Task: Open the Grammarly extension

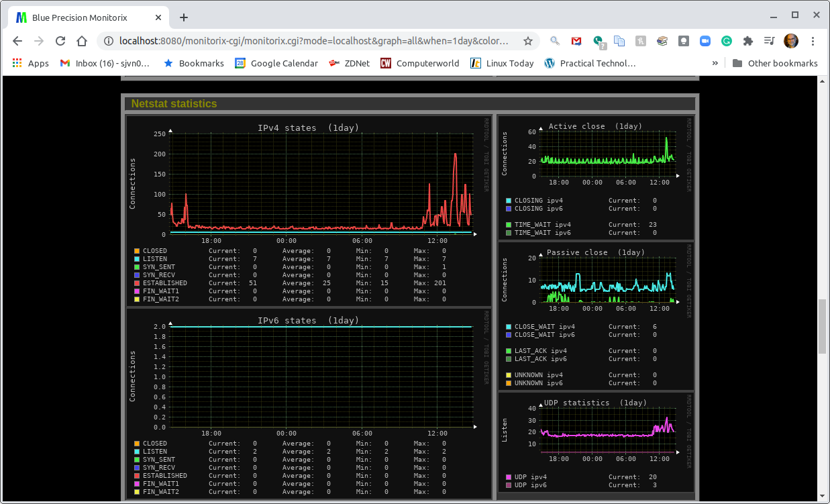Action: click(726, 41)
